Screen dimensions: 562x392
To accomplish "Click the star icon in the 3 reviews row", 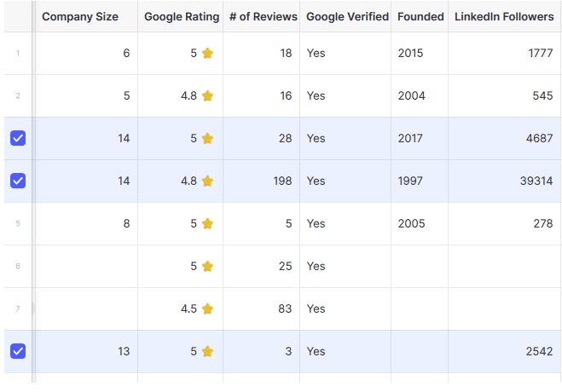I will (207, 351).
